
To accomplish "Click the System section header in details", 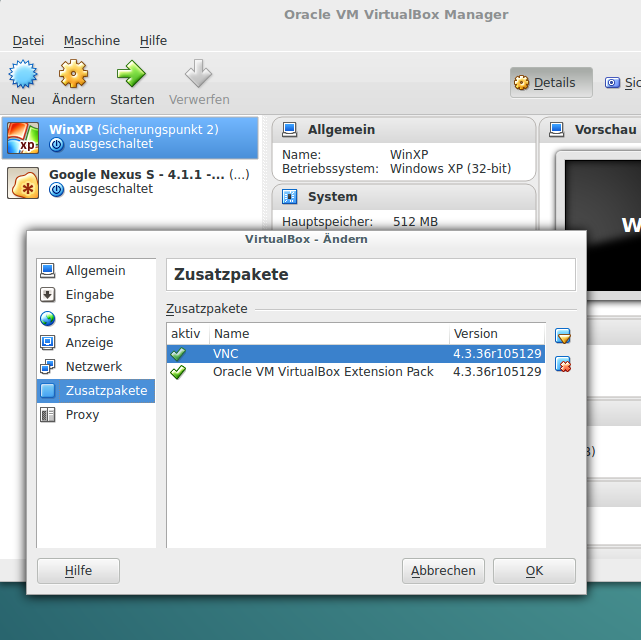I will 404,197.
